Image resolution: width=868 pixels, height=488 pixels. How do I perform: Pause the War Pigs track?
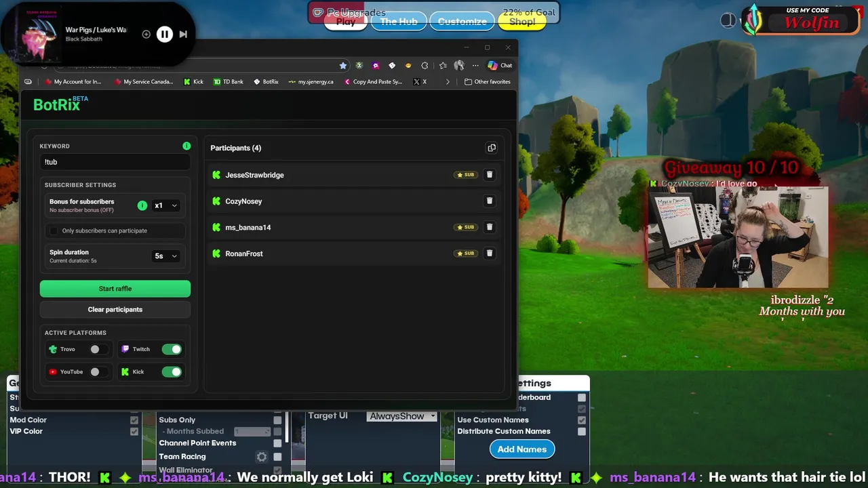pyautogui.click(x=165, y=34)
